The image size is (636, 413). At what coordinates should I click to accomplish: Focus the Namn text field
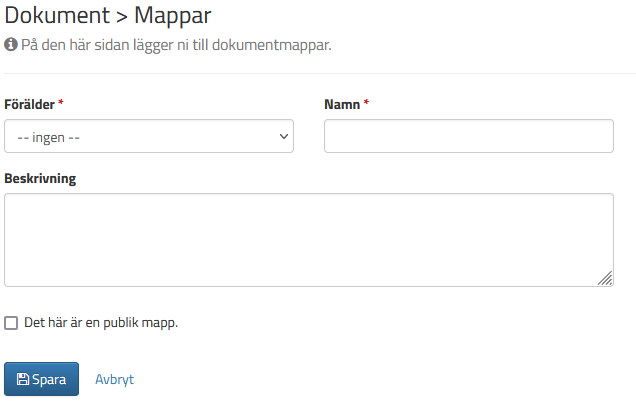pos(468,136)
